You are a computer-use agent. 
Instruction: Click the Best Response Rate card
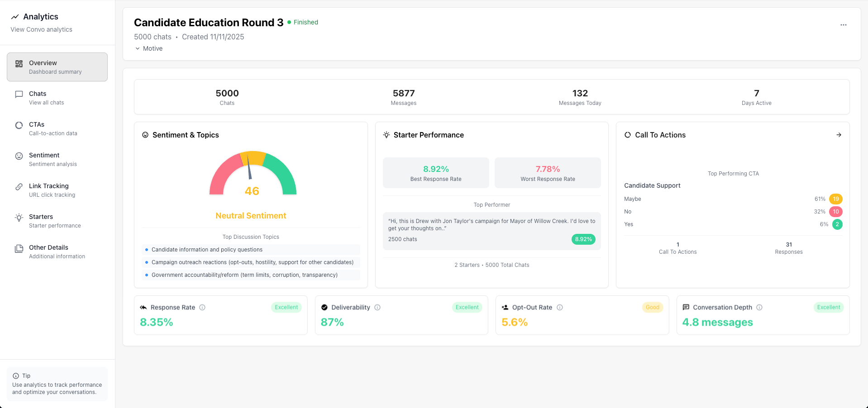click(435, 173)
